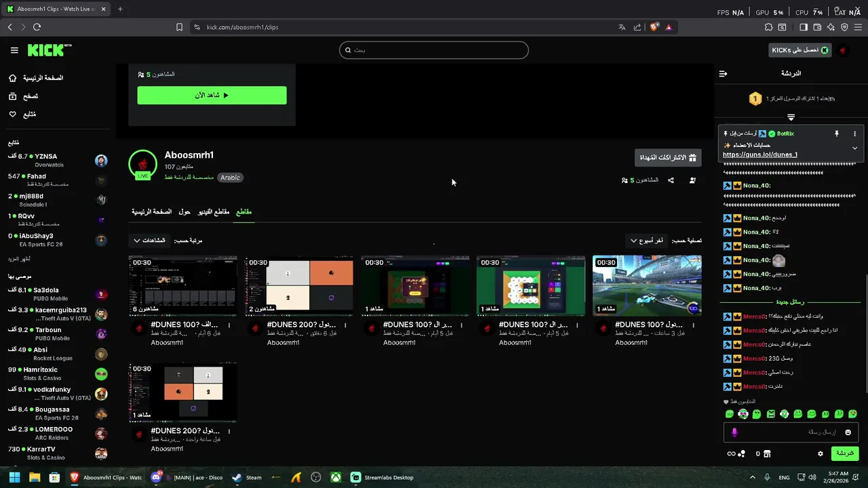Image resolution: width=868 pixels, height=488 pixels.
Task: Switch to the channel Home tab
Action: (x=152, y=212)
